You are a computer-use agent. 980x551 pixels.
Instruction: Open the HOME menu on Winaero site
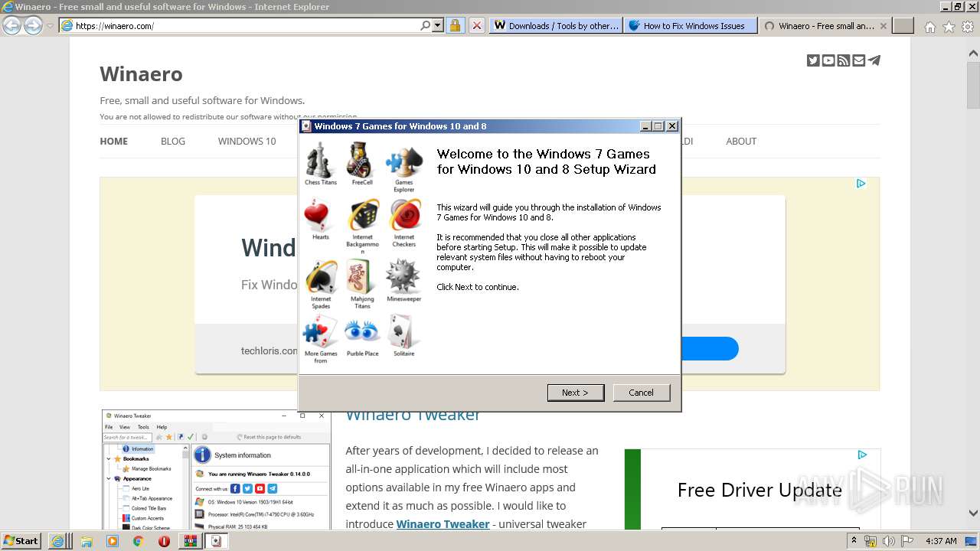pos(114,141)
